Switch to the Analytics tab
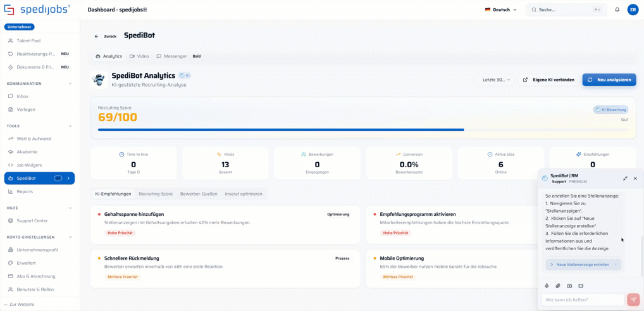644x311 pixels. click(x=109, y=56)
